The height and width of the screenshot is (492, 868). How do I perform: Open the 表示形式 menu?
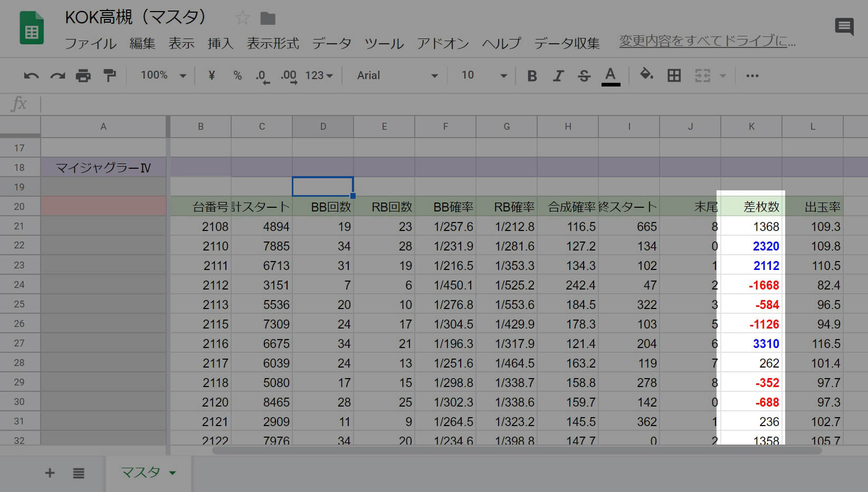[273, 43]
